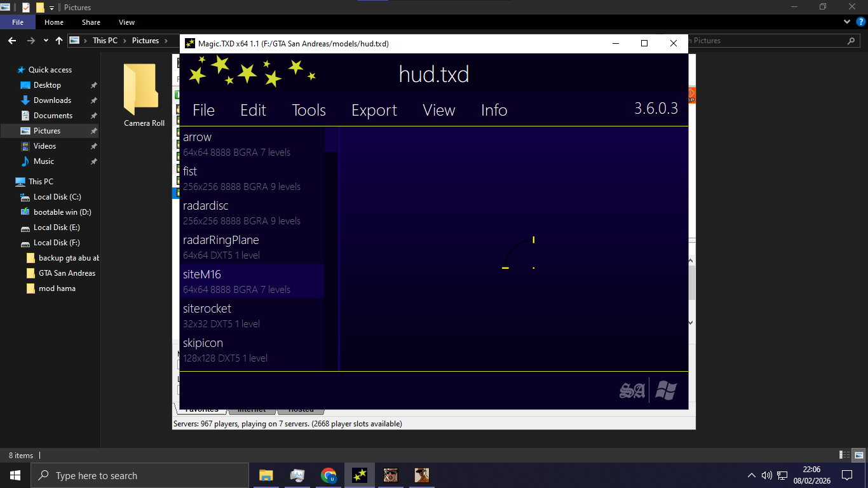The width and height of the screenshot is (868, 488).
Task: Open Pictures in Quick access
Action: point(47,131)
